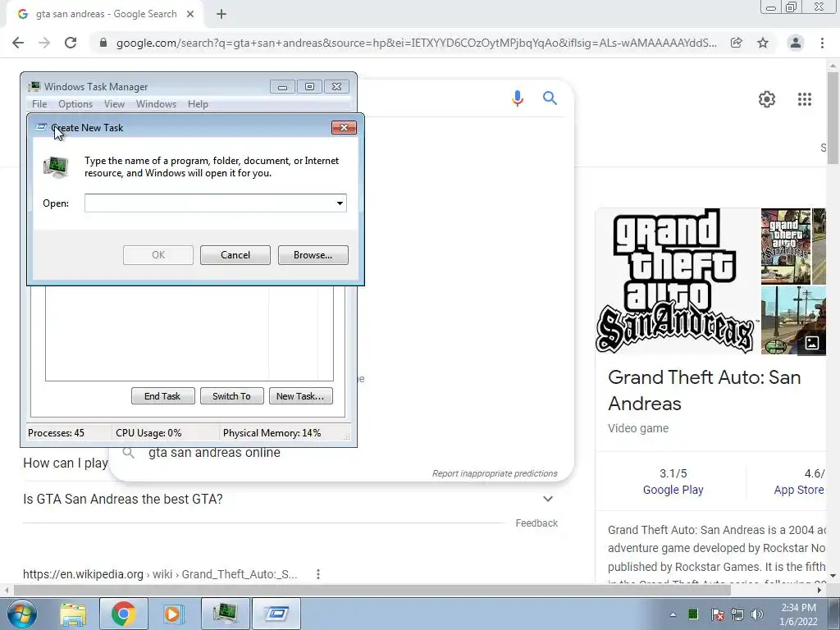Screen dimensions: 840x630
Task: Open Task Manager Help menu
Action: point(198,104)
